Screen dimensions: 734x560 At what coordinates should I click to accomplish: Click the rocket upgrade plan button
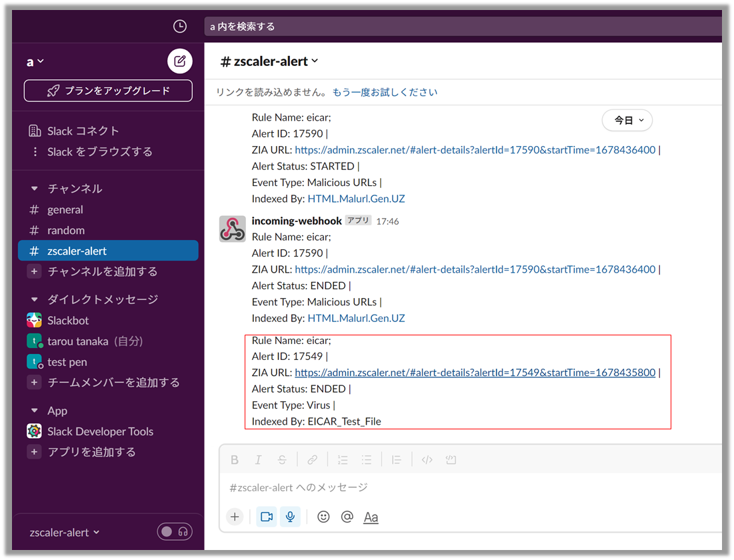(108, 91)
